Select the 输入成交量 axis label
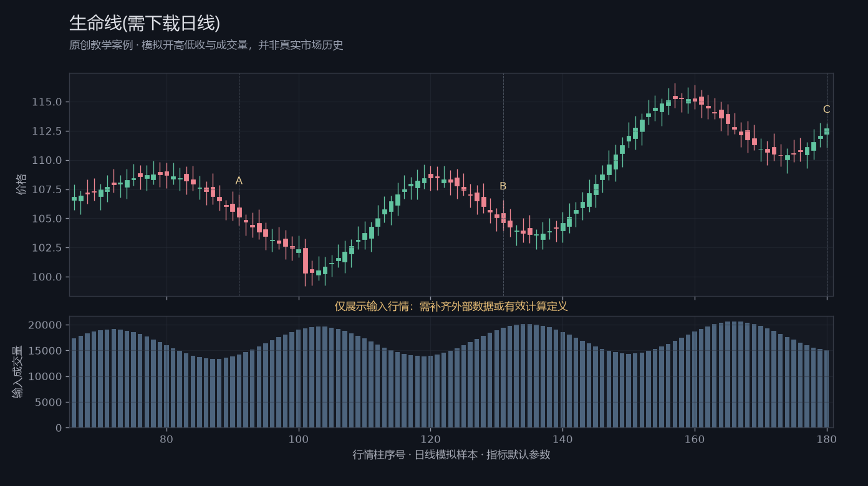 (x=19, y=372)
